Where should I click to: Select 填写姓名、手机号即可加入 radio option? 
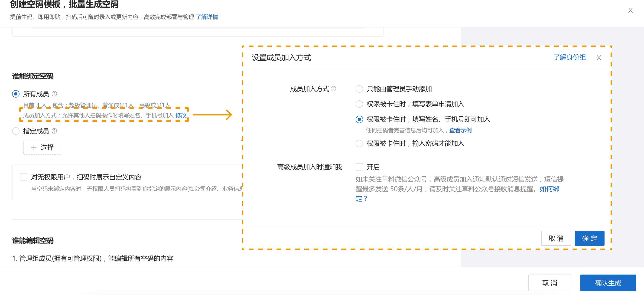coord(359,119)
